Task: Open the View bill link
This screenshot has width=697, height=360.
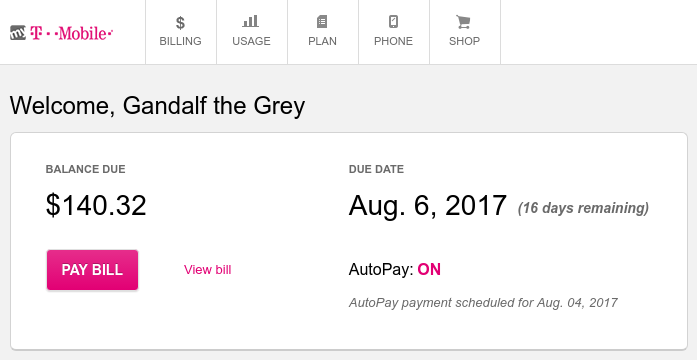Action: point(208,270)
